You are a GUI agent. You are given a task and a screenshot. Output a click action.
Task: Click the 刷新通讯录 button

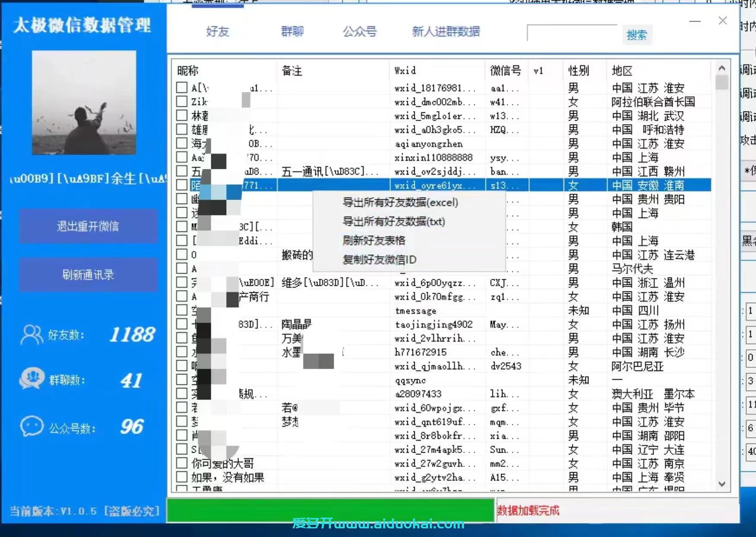pos(88,275)
